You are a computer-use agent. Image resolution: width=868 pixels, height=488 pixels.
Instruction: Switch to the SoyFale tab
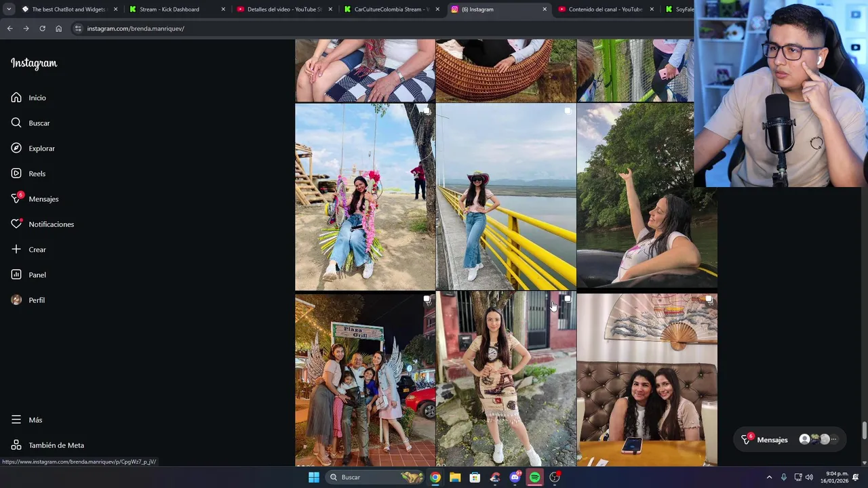coord(678,9)
